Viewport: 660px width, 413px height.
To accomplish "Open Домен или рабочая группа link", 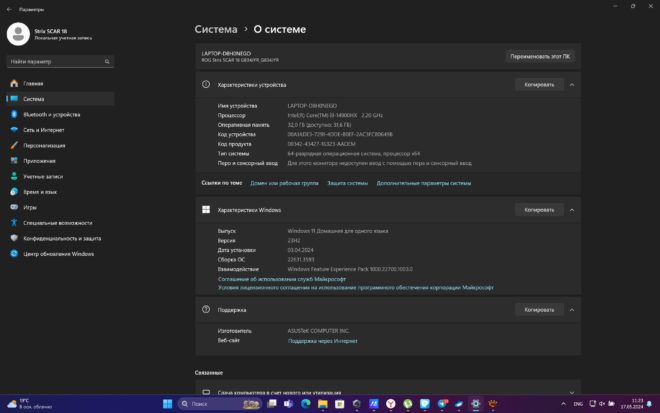I will click(285, 183).
